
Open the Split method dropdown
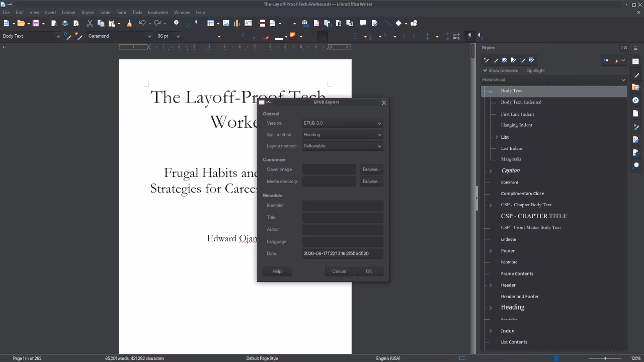343,135
